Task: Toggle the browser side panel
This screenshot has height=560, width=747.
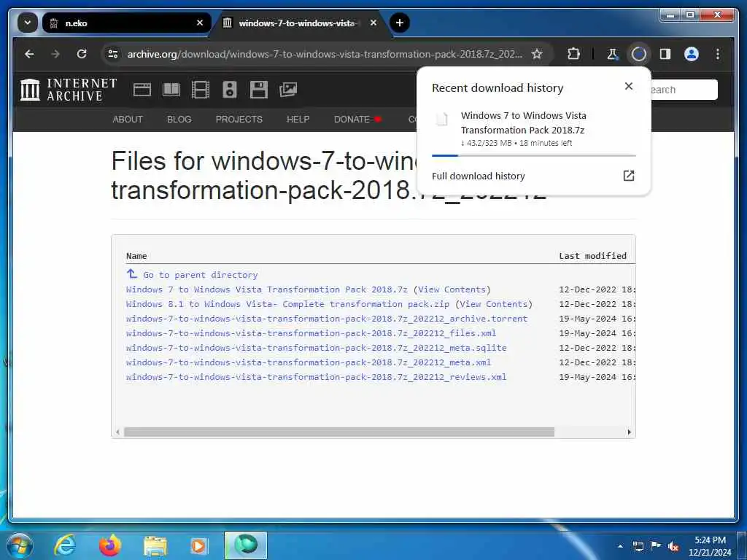Action: coord(665,54)
